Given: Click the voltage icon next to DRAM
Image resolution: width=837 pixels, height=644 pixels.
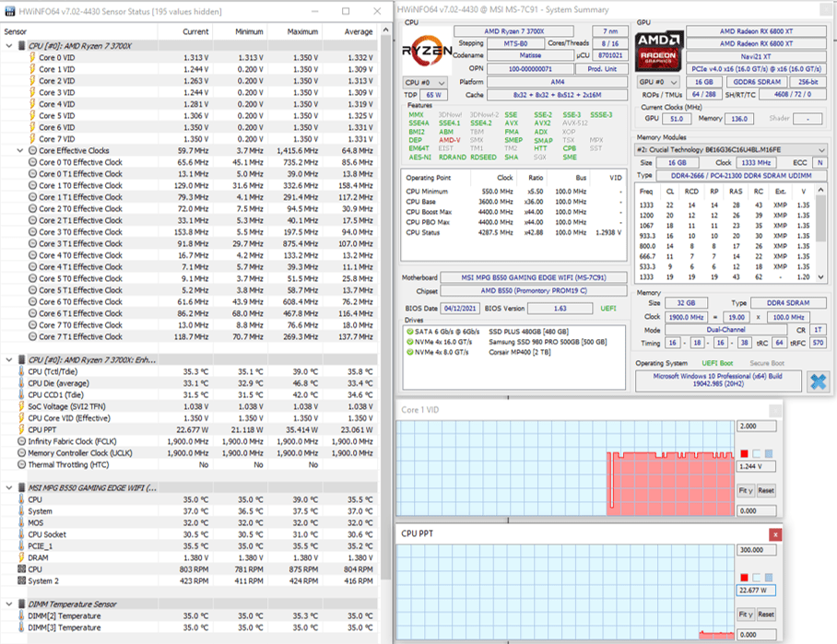Looking at the screenshot, I should [x=21, y=557].
